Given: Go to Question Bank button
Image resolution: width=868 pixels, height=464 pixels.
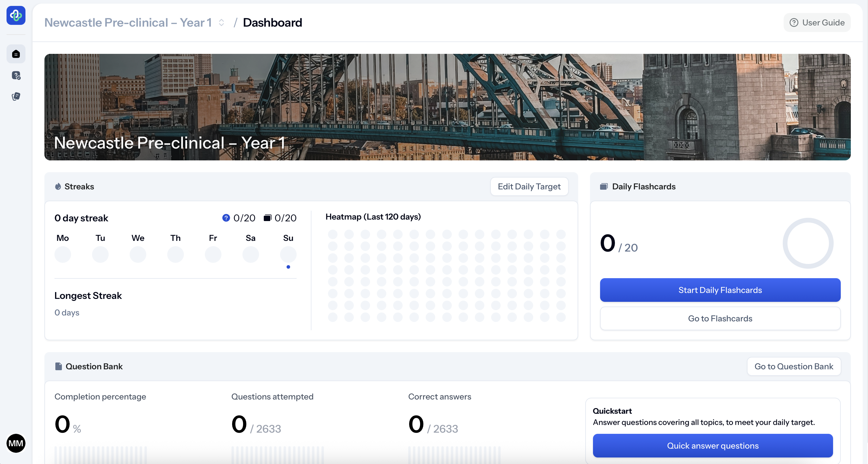Looking at the screenshot, I should pyautogui.click(x=793, y=366).
